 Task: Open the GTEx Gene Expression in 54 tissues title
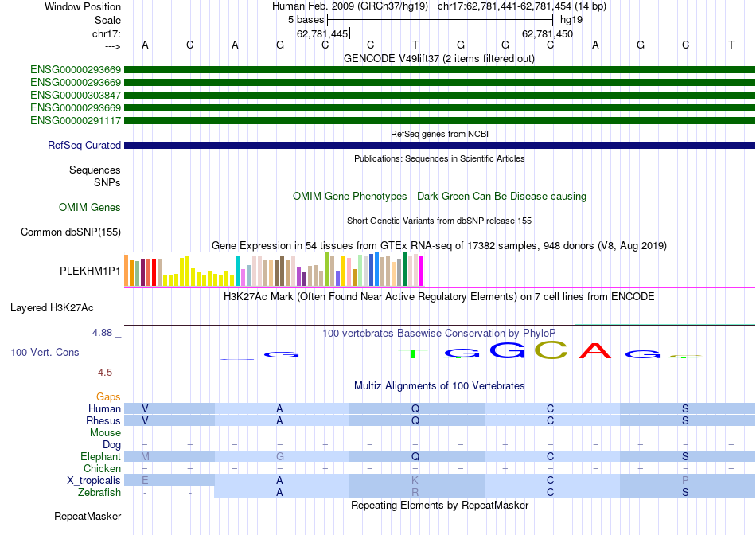coord(439,245)
